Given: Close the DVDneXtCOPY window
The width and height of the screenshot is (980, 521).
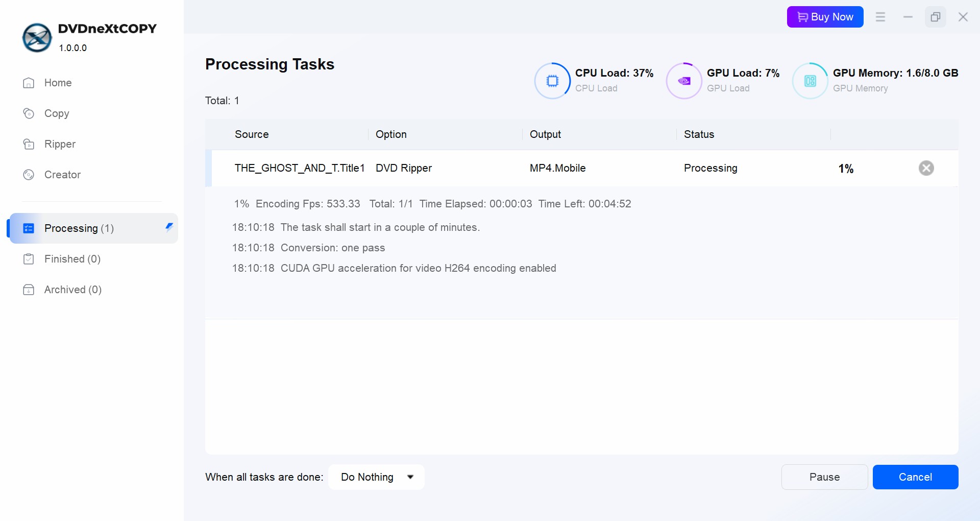Looking at the screenshot, I should click(963, 17).
